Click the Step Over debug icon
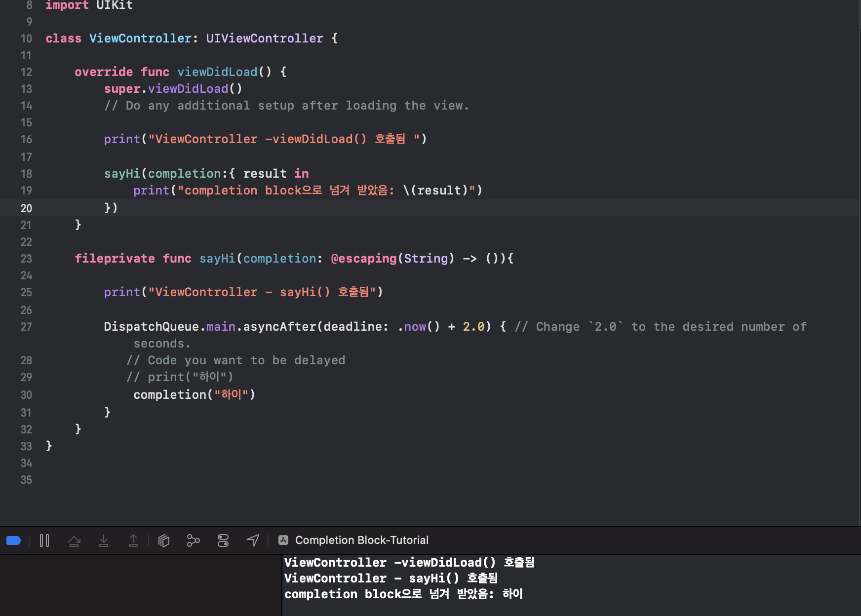The width and height of the screenshot is (861, 616). pos(74,540)
